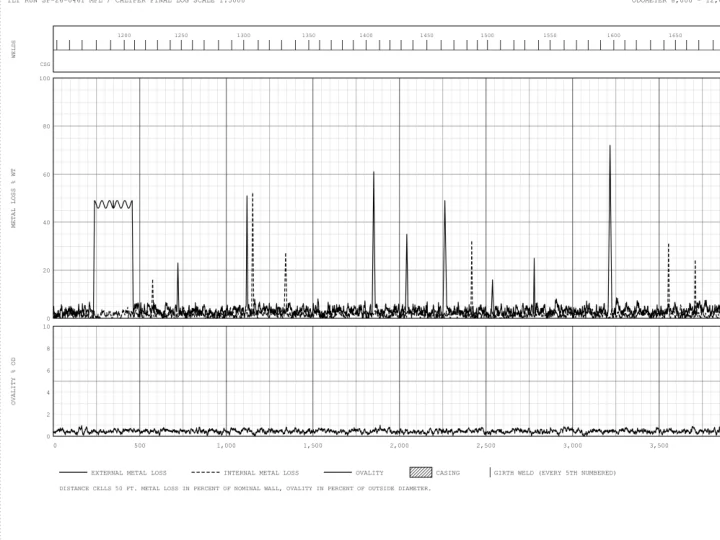The width and height of the screenshot is (720, 540).
Task: Click weld number 1350 in the welds track
Action: click(309, 35)
